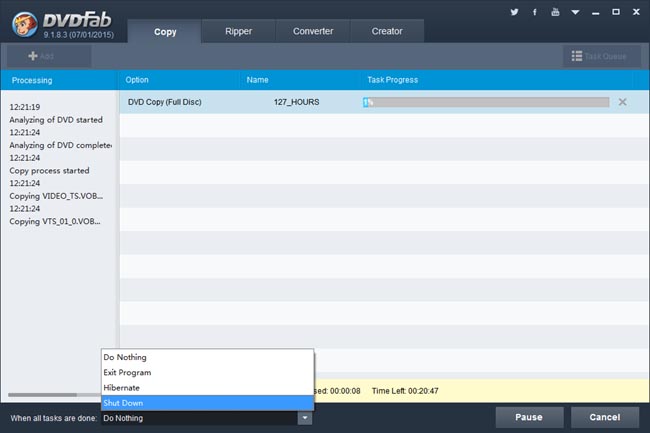Close the DVDFab window

pos(636,12)
